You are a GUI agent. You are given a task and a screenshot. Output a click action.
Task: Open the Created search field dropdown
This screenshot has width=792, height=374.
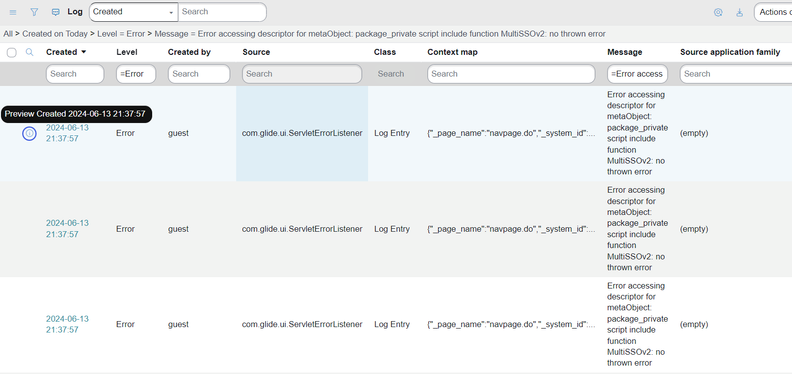(133, 12)
